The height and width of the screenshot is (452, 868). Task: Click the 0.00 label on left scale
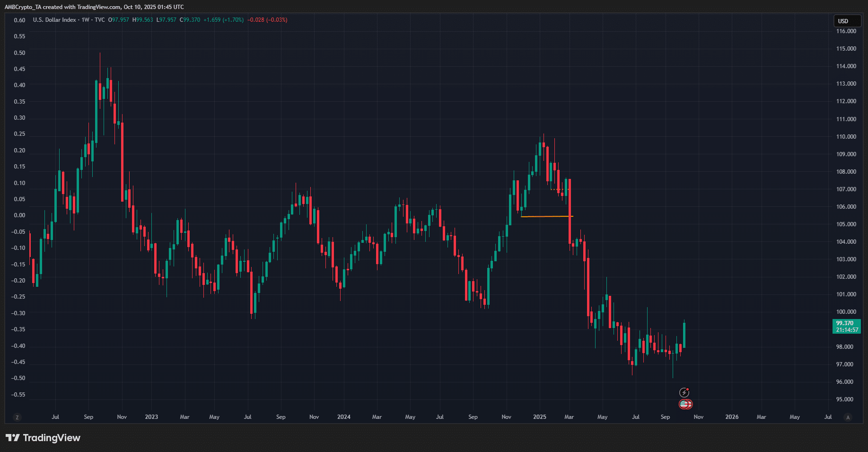[19, 215]
